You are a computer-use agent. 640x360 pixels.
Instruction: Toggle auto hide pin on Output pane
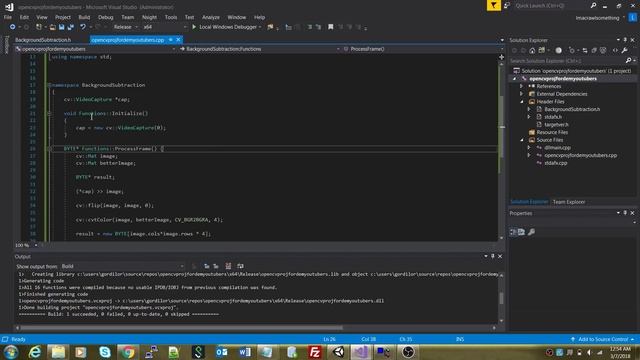pyautogui.click(x=493, y=256)
